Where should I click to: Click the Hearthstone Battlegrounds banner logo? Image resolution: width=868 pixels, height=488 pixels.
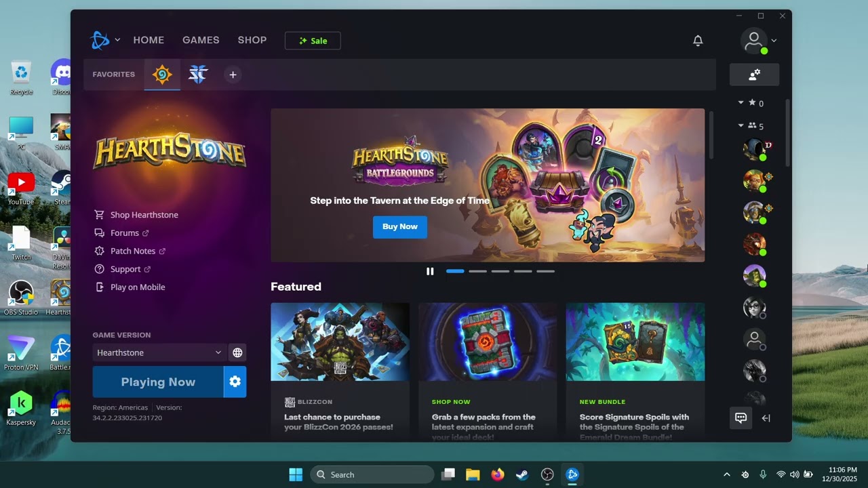400,160
